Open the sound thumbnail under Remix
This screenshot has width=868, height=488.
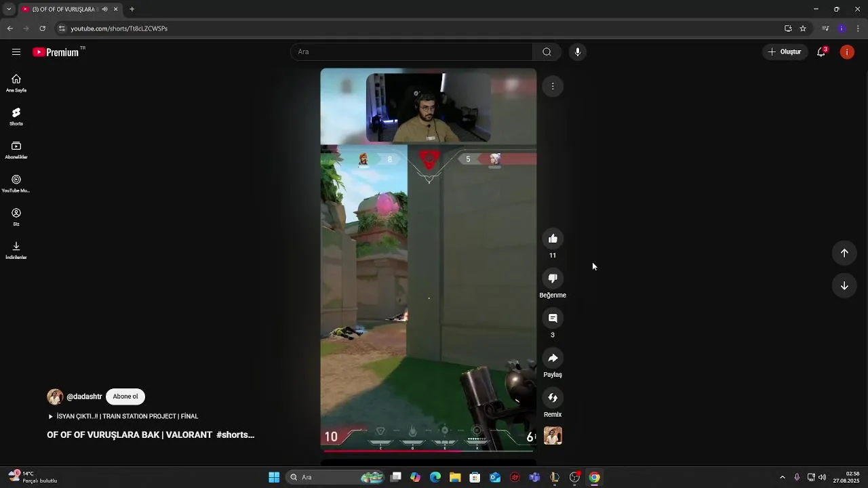coord(553,436)
